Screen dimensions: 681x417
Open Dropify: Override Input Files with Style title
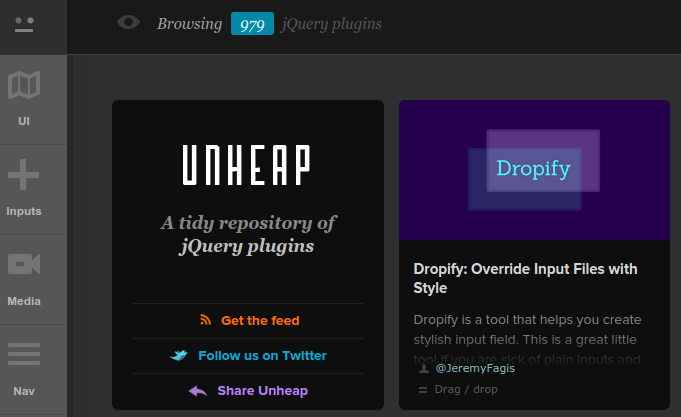[x=525, y=278]
